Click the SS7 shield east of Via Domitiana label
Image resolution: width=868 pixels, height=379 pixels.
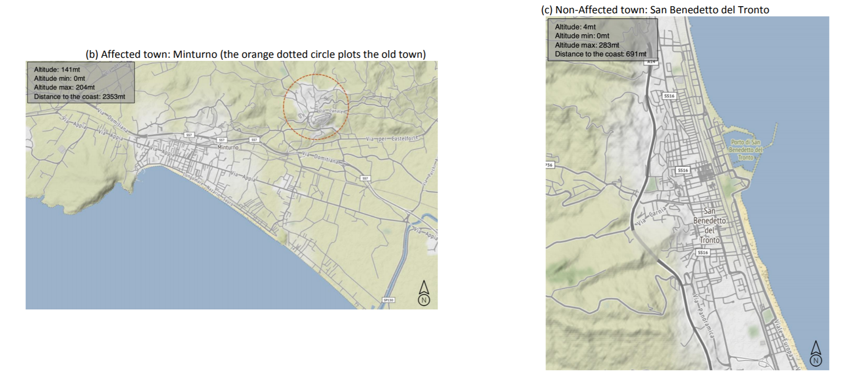[x=364, y=179]
